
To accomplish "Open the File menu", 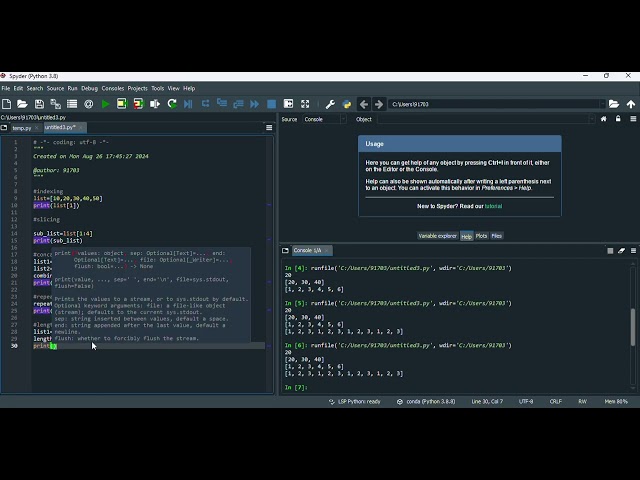I will (x=6, y=88).
